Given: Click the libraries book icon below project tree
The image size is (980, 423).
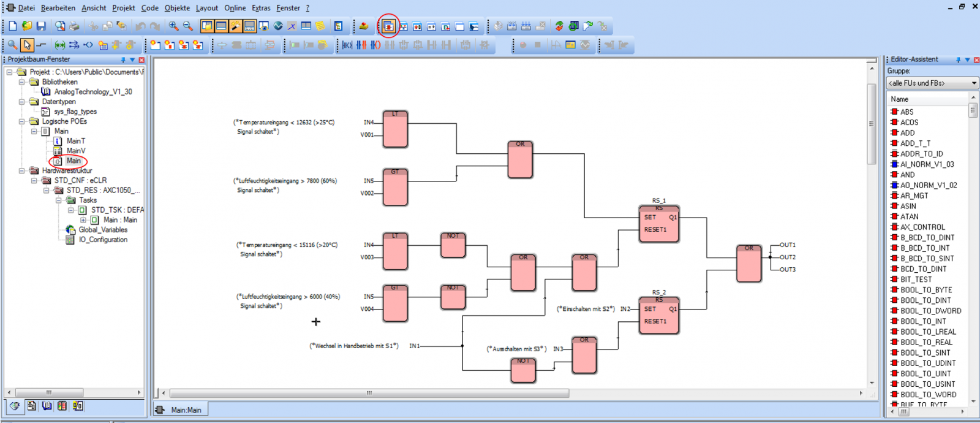Looking at the screenshot, I should coord(47,406).
